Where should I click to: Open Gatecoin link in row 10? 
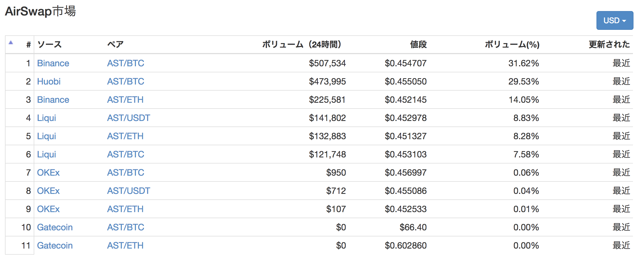click(x=55, y=227)
